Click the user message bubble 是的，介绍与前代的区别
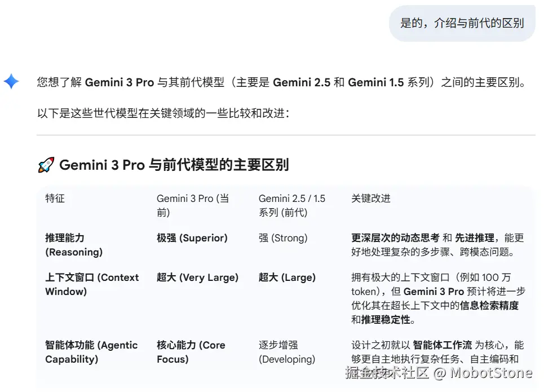 click(462, 23)
